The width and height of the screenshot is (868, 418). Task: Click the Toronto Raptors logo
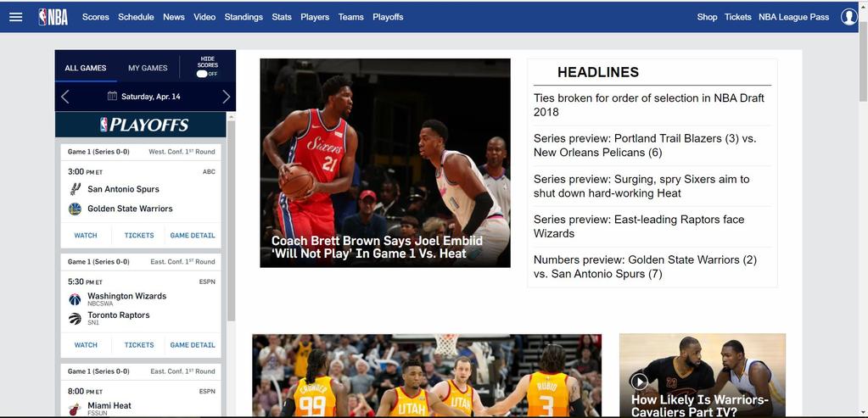(75, 319)
